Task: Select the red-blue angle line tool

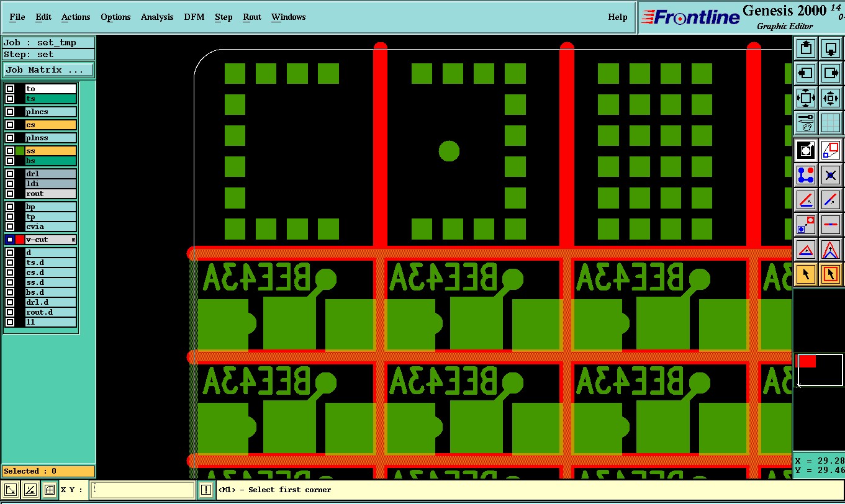Action: pyautogui.click(x=806, y=200)
